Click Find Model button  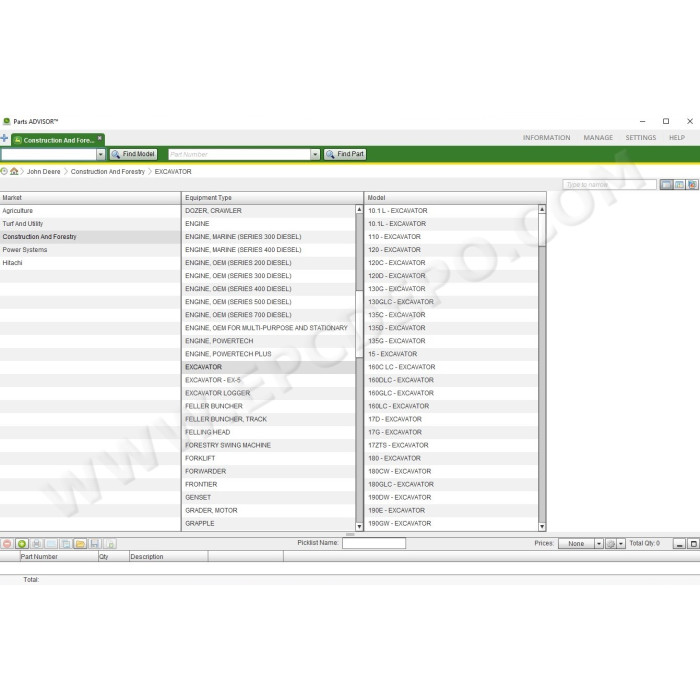[133, 154]
